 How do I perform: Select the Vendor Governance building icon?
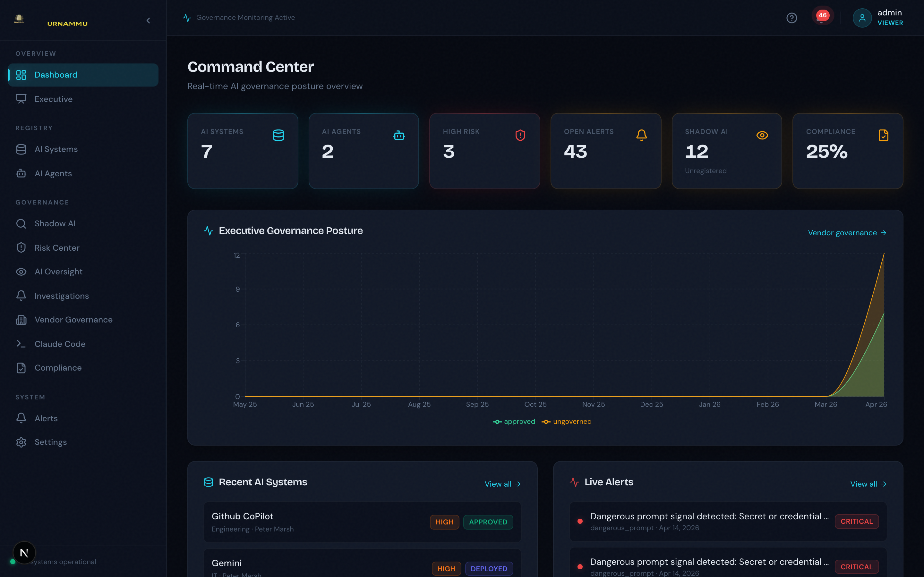pos(21,319)
